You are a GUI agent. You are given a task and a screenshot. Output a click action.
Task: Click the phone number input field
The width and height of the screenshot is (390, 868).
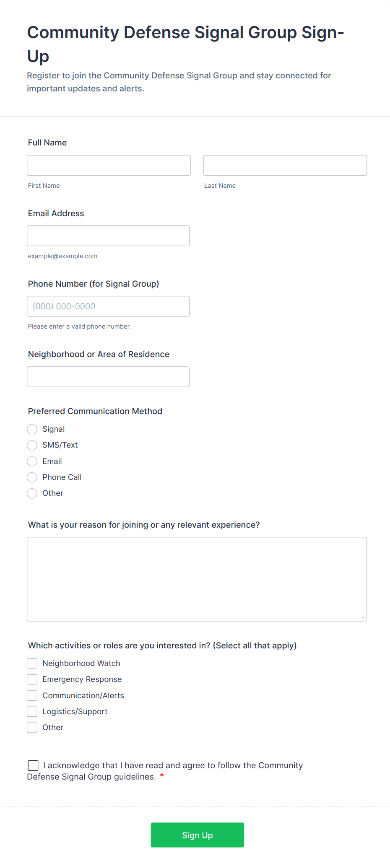tap(108, 306)
